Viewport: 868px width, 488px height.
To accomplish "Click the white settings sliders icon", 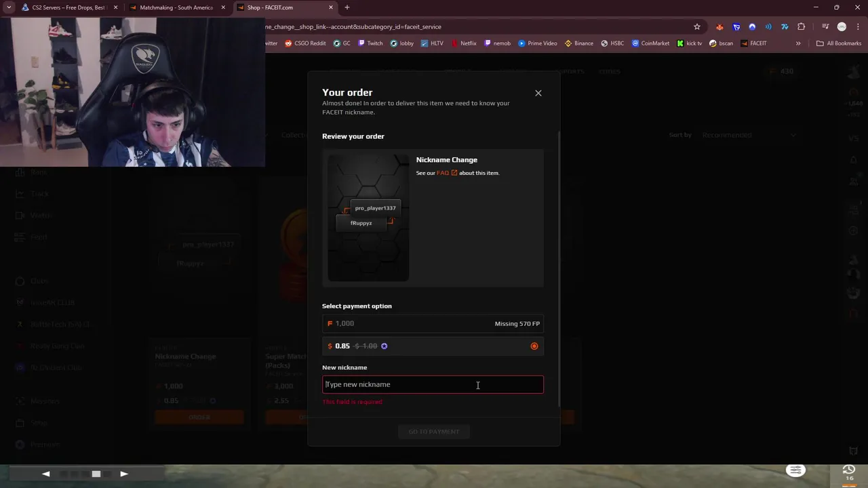I will click(795, 470).
